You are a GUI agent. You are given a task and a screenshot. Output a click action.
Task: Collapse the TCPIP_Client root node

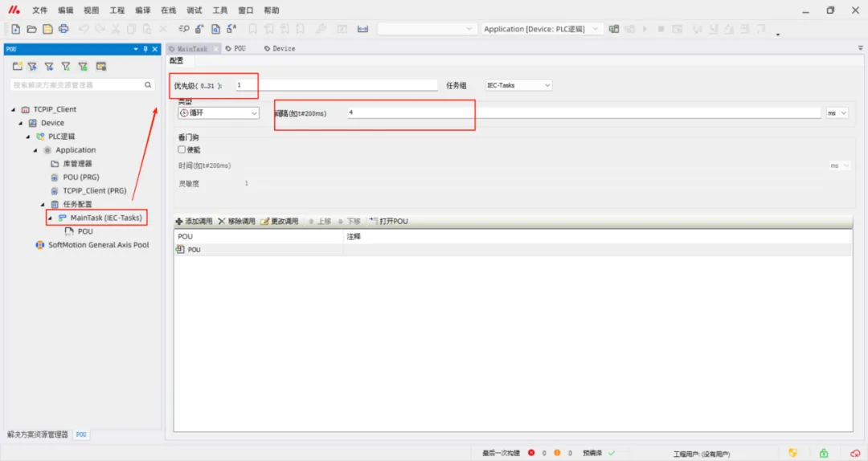pyautogui.click(x=14, y=109)
